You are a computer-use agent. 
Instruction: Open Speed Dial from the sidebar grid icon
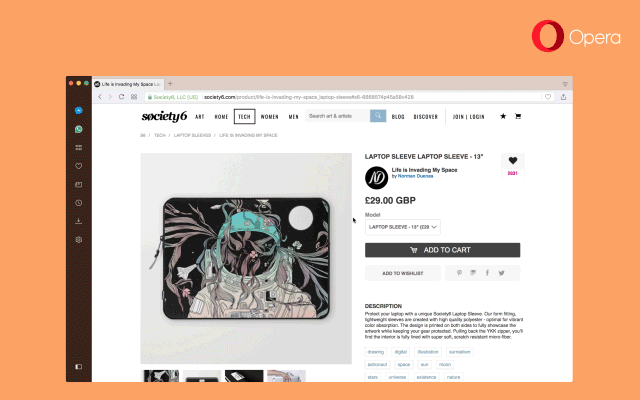(79, 147)
